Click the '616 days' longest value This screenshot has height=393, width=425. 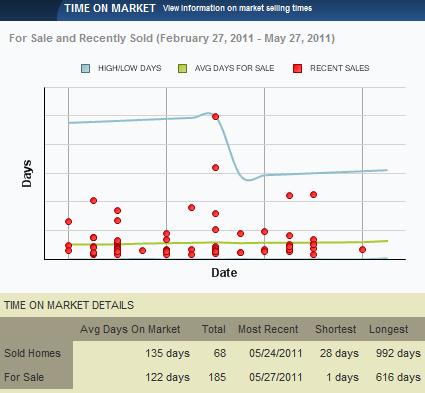pos(398,377)
